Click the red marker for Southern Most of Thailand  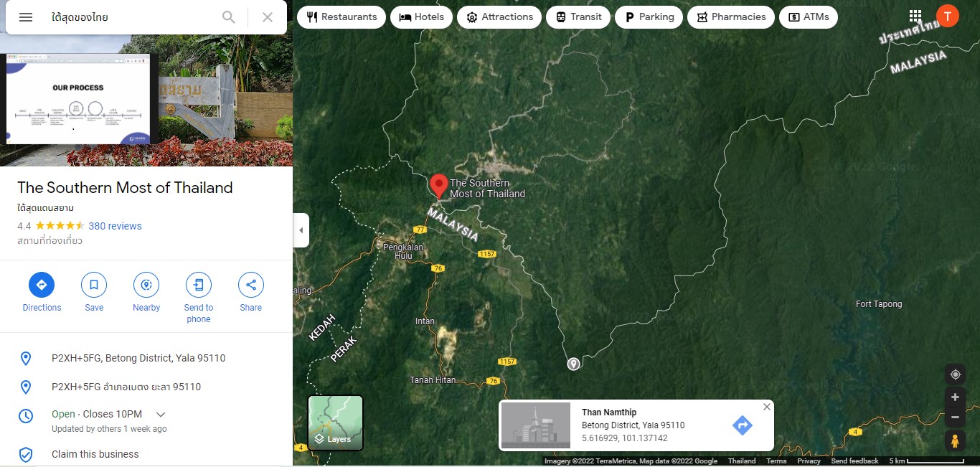click(x=438, y=187)
